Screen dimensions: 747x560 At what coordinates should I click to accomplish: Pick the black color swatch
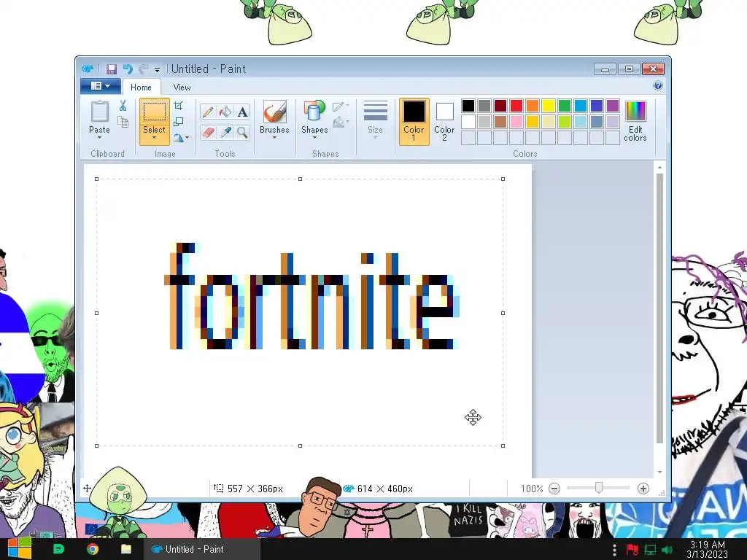point(468,106)
